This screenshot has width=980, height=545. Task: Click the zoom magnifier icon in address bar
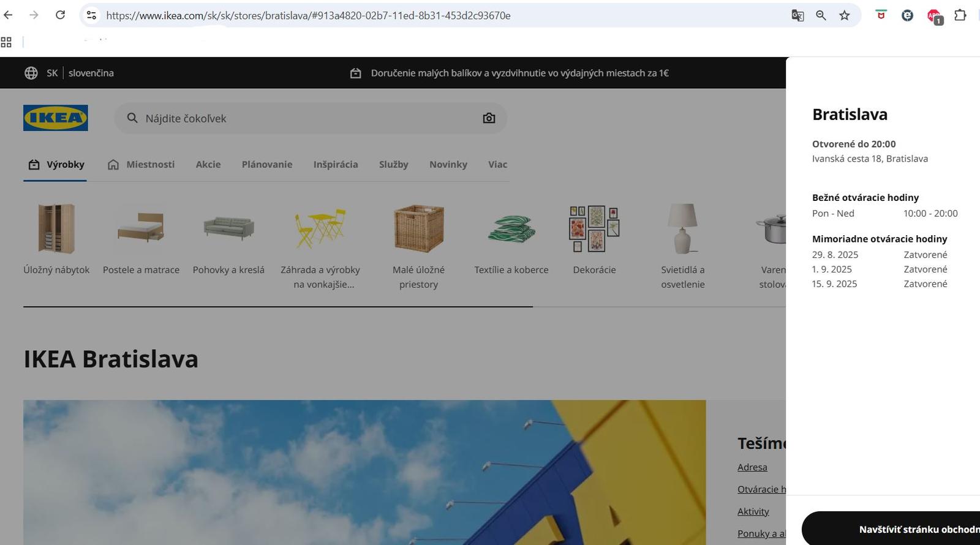821,15
